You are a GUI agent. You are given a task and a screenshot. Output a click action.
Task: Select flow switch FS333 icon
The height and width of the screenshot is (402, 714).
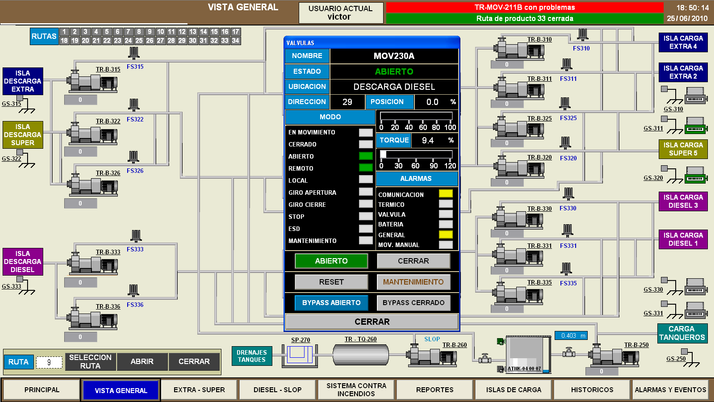pos(136,236)
